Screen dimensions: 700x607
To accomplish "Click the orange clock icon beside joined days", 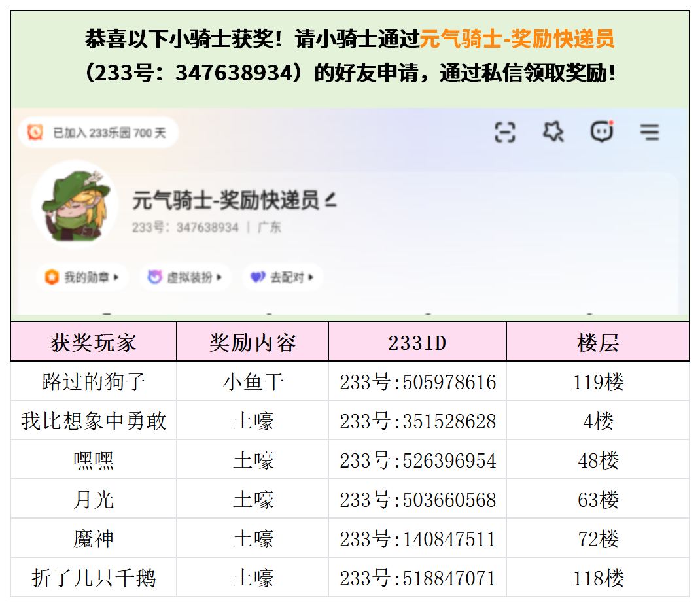I will click(35, 133).
